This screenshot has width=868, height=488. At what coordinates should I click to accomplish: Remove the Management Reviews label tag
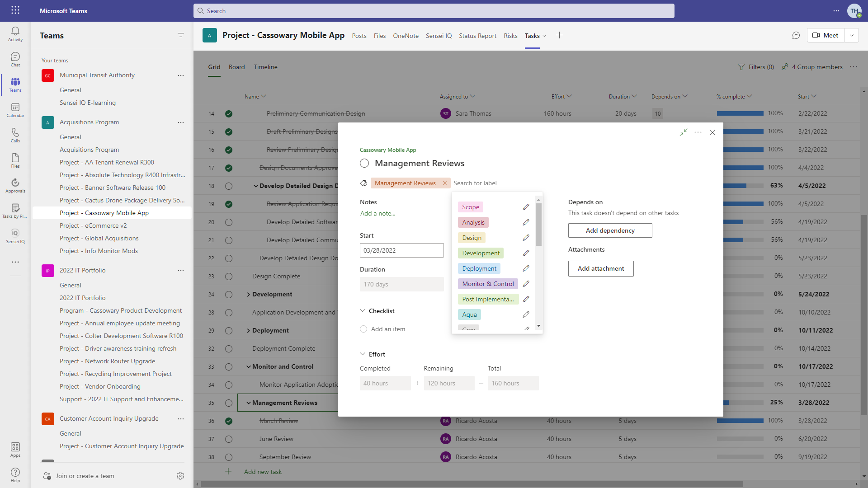[445, 183]
